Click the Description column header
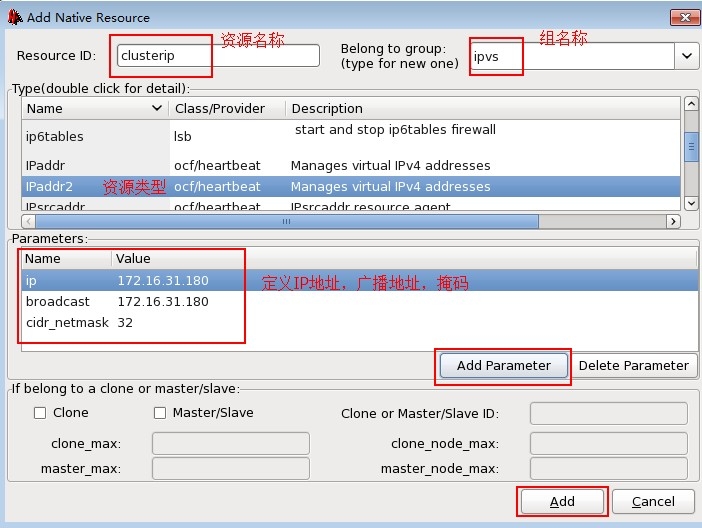Screen dimensions: 702x528 [x=483, y=108]
